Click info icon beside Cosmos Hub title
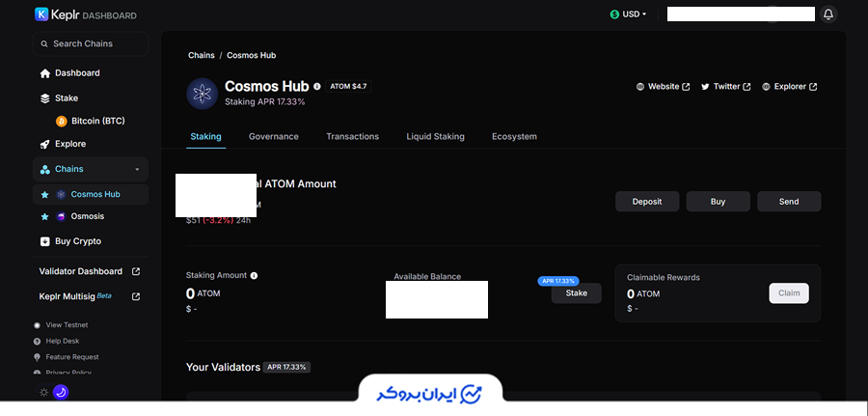Screen dimensions: 868x416 [317, 86]
